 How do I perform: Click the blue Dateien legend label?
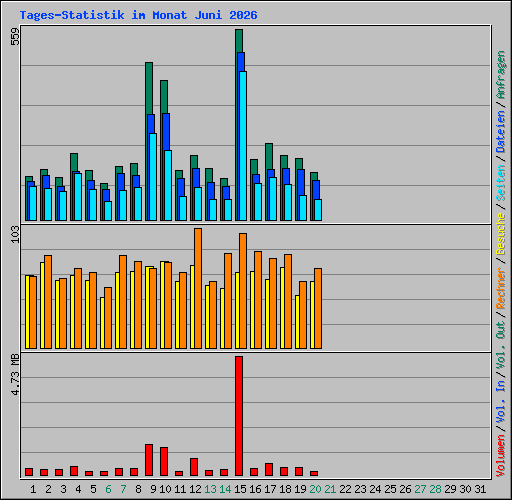click(x=501, y=132)
